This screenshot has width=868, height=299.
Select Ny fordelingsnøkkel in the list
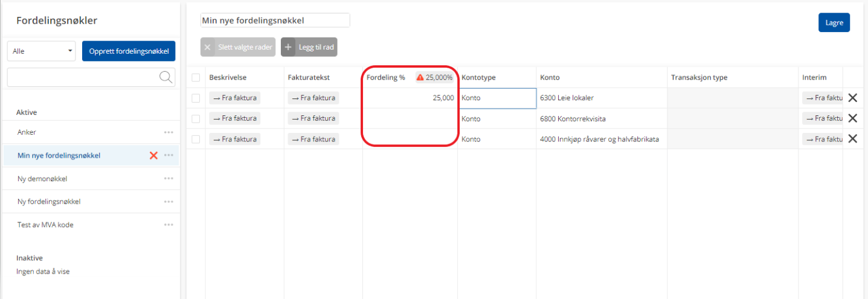(49, 202)
